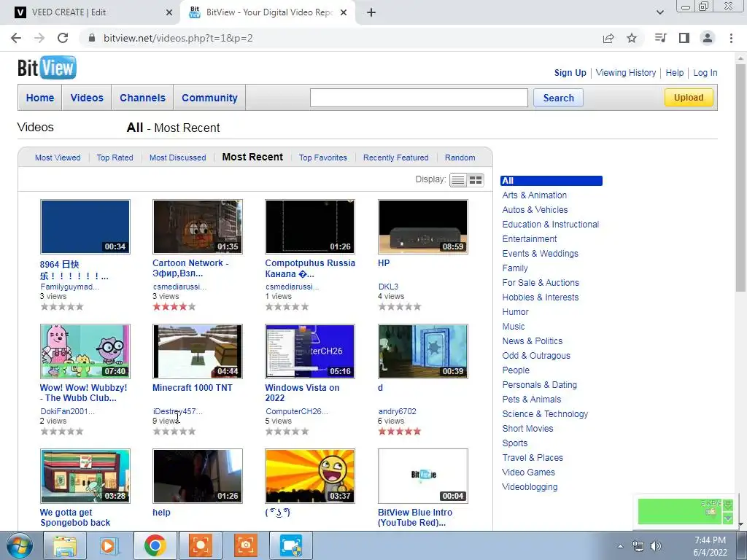This screenshot has width=747, height=560.
Task: Click the share page icon
Action: [608, 38]
